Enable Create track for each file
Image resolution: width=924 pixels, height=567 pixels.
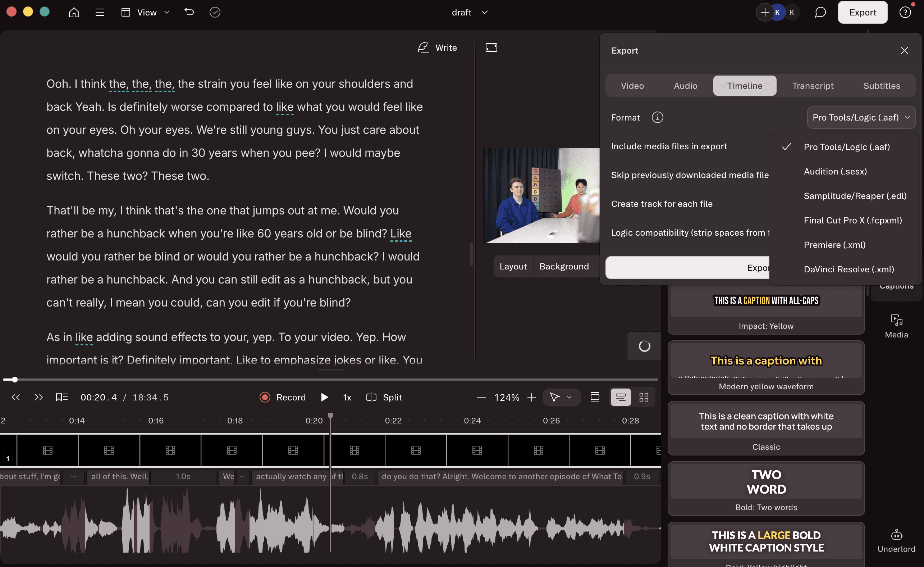[x=662, y=204]
